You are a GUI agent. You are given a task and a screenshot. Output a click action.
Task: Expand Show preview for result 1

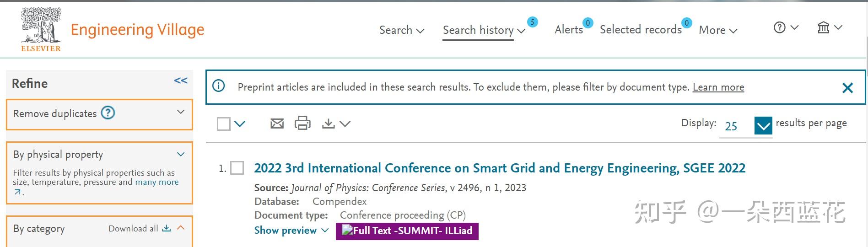tap(291, 231)
